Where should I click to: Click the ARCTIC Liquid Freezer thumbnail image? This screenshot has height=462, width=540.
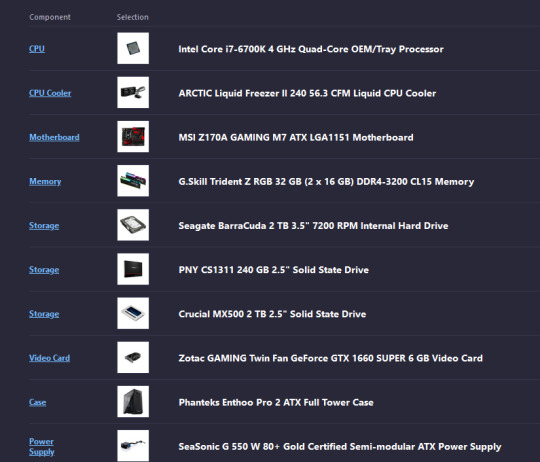tap(133, 92)
